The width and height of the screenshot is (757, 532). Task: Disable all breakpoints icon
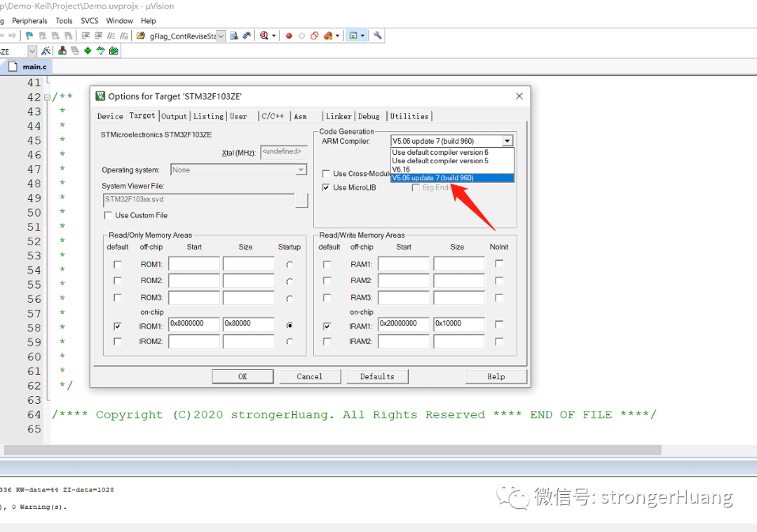point(315,36)
